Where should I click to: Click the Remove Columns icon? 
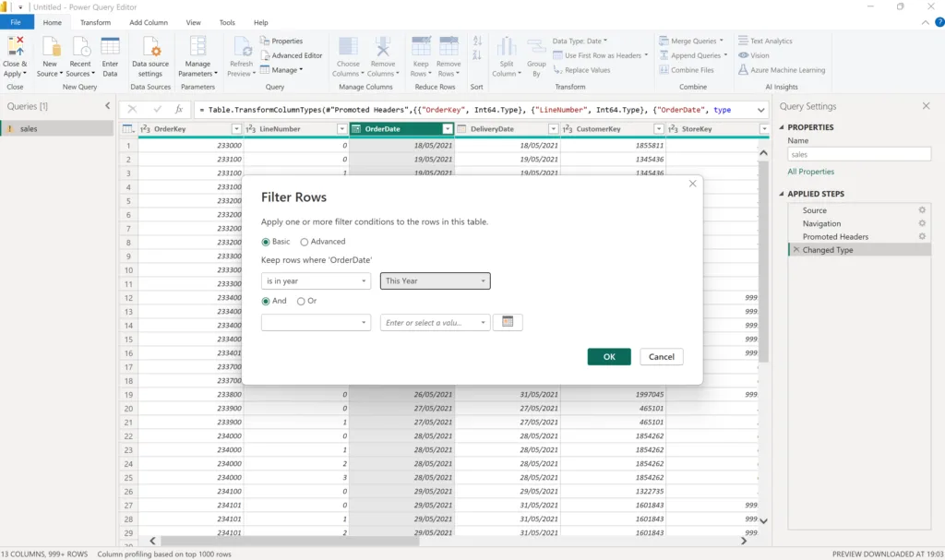(x=383, y=46)
